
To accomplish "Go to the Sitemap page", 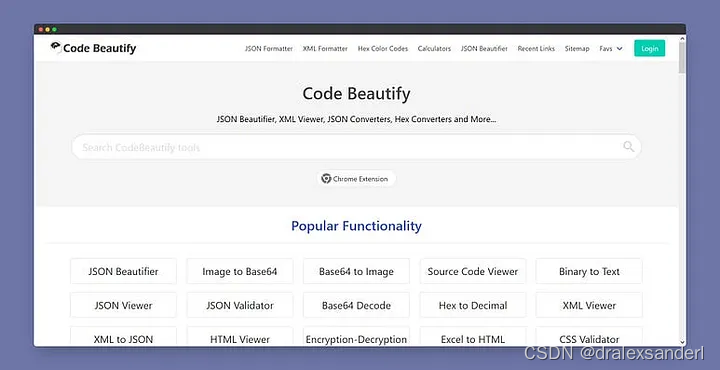I will pyautogui.click(x=577, y=48).
